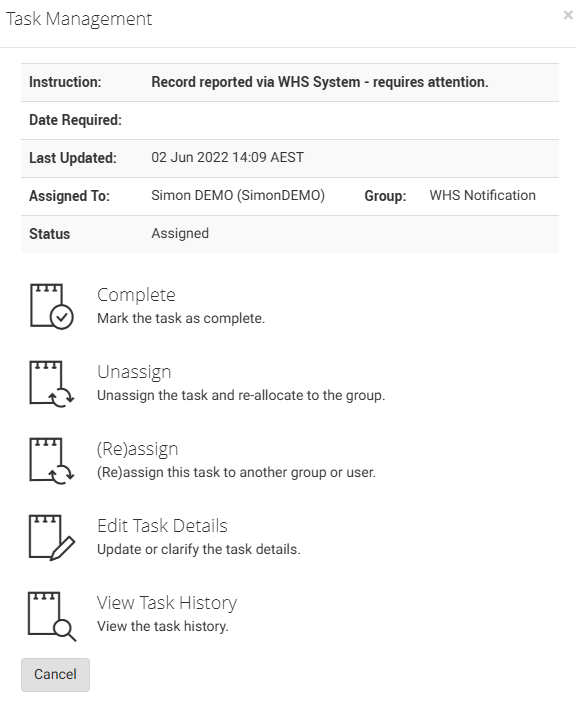This screenshot has width=576, height=703.
Task: Click 'Unassign the task and re-allocate' description
Action: click(241, 395)
